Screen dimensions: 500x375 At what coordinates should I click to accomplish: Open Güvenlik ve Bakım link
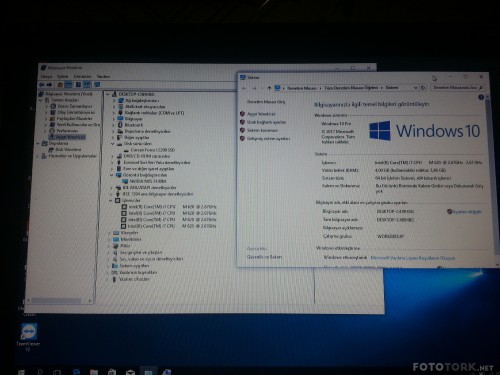[x=264, y=257]
